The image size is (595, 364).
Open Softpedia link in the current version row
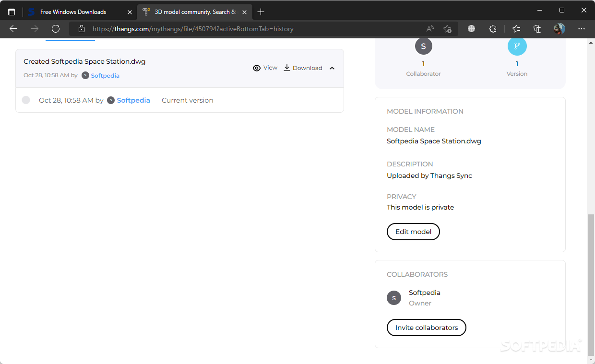pos(133,100)
